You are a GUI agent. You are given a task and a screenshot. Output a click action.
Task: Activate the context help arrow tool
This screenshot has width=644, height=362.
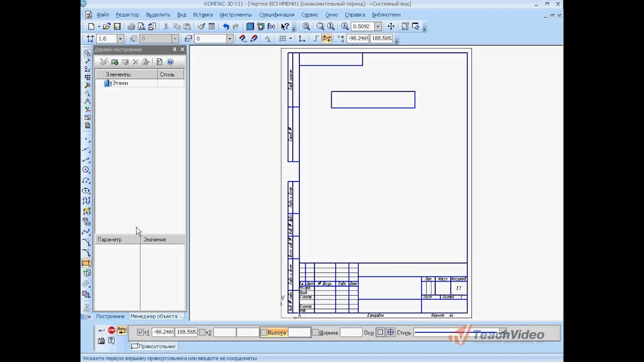pos(285,27)
